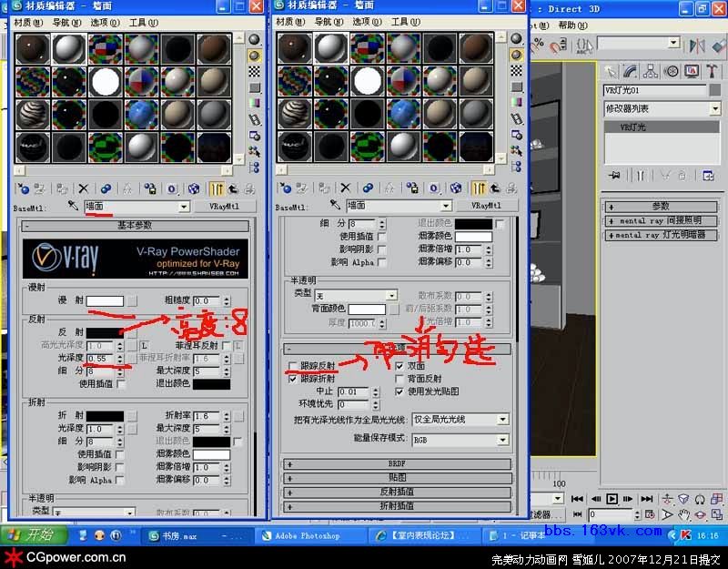Viewport: 728px width, 569px height.
Task: Enable 菲涅耳反射 checkbox in left editor
Action: [226, 346]
